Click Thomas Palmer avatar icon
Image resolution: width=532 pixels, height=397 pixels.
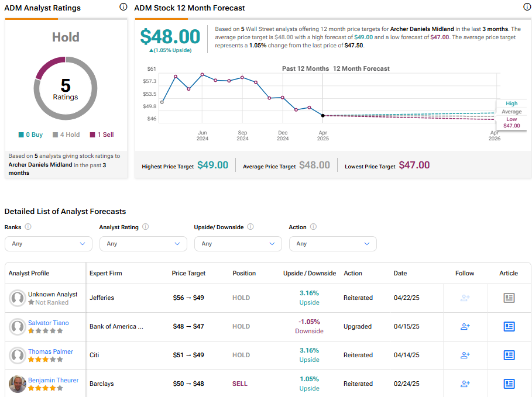pyautogui.click(x=18, y=355)
